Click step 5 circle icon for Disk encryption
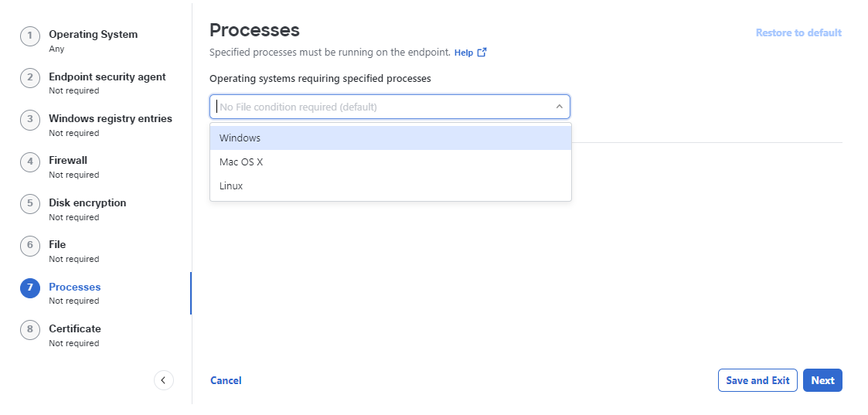The height and width of the screenshot is (415, 868). click(30, 204)
